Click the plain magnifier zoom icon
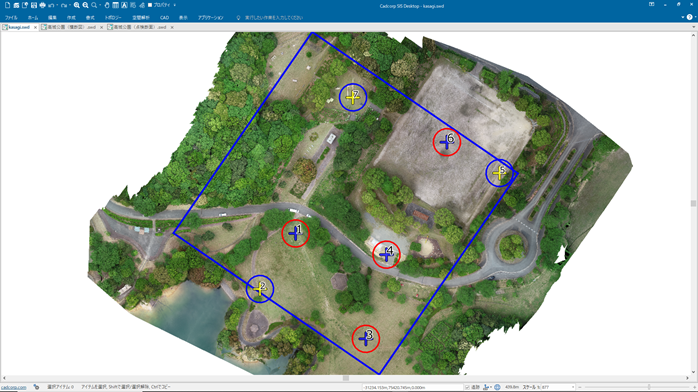 [94, 5]
